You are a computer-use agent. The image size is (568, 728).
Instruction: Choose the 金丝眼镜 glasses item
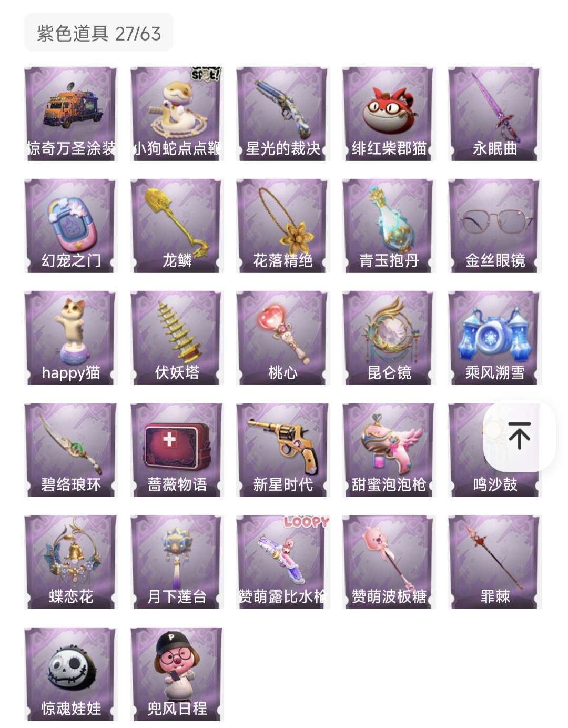pyautogui.click(x=495, y=226)
